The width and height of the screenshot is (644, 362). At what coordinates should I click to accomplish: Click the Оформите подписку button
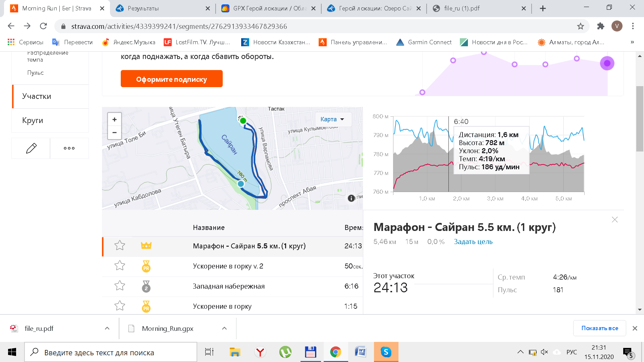(x=171, y=79)
